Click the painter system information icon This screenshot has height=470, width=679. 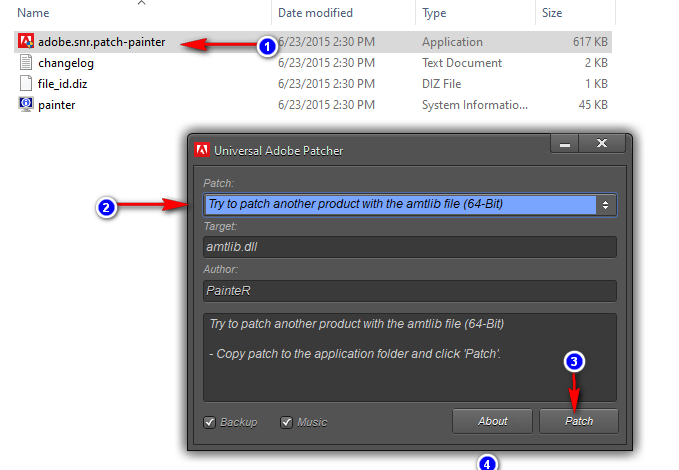click(26, 104)
